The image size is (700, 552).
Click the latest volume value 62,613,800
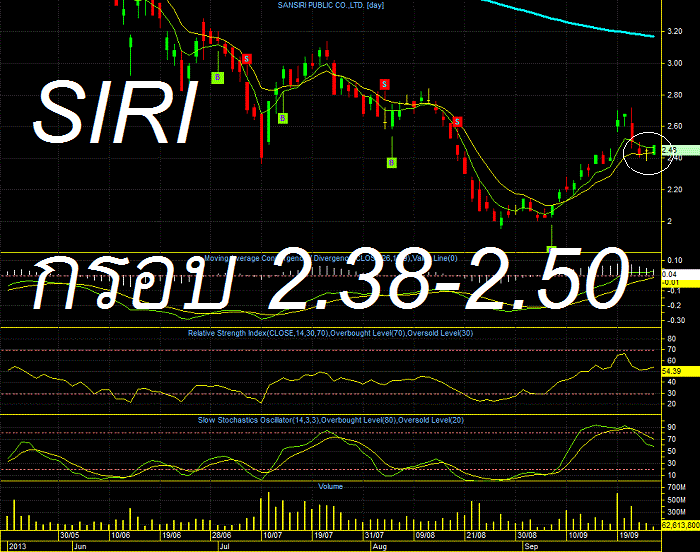point(680,525)
